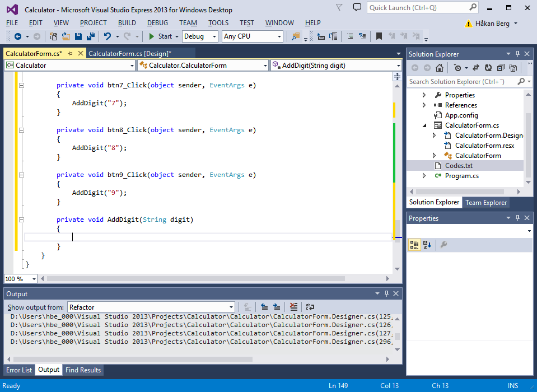The height and width of the screenshot is (392, 537).
Task: Undo the last edit using the toolbar arrow
Action: (x=108, y=36)
